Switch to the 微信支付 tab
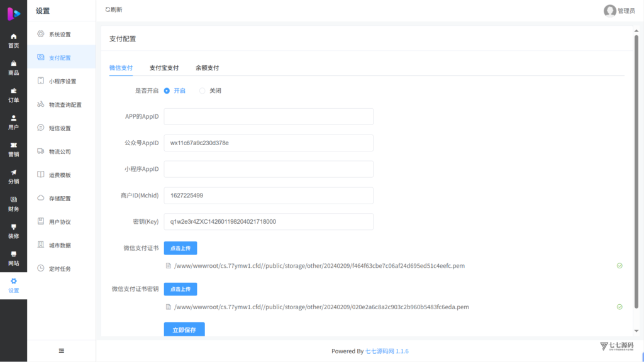 point(121,68)
